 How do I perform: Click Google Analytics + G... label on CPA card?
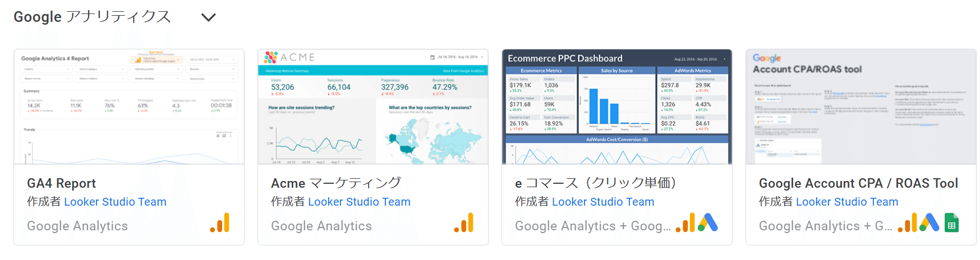coord(826,226)
